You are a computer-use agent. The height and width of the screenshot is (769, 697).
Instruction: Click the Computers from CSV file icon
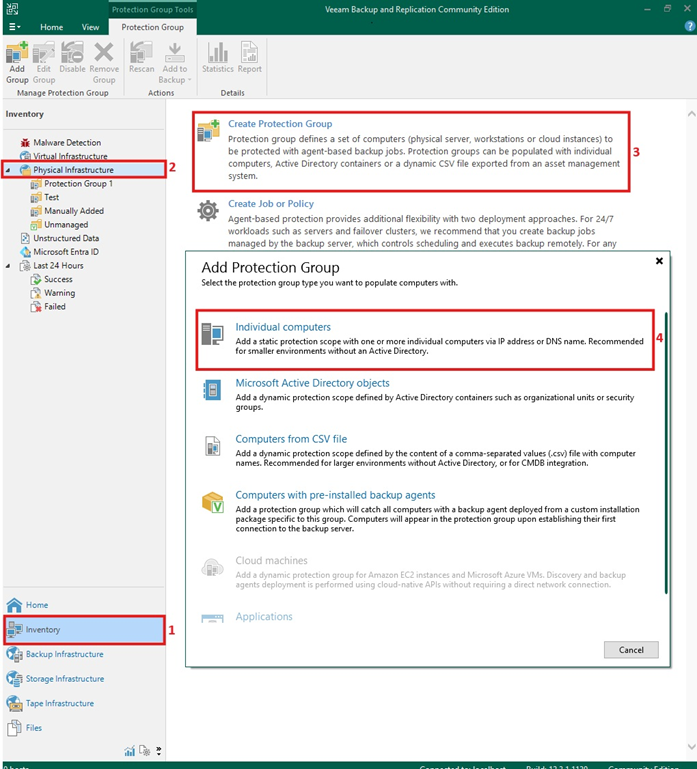pos(212,446)
